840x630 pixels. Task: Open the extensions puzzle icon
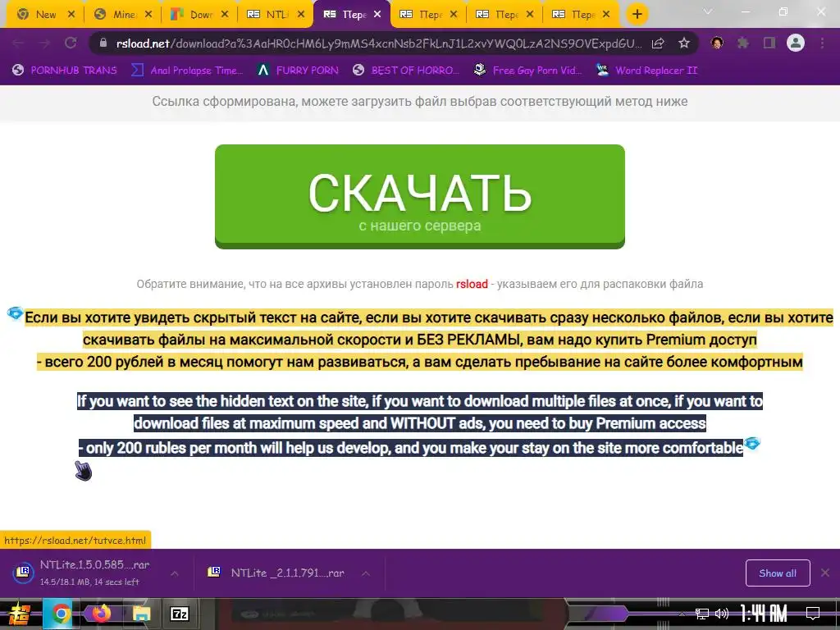coord(743,43)
